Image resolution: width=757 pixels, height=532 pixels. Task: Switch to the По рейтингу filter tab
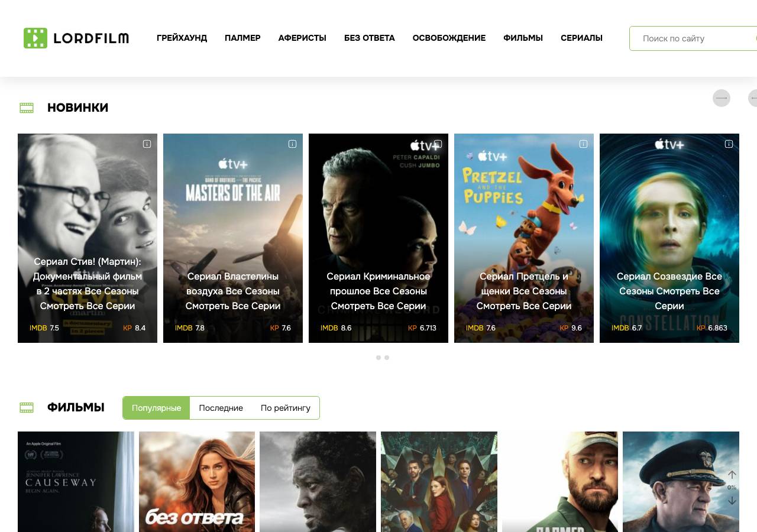click(x=286, y=408)
